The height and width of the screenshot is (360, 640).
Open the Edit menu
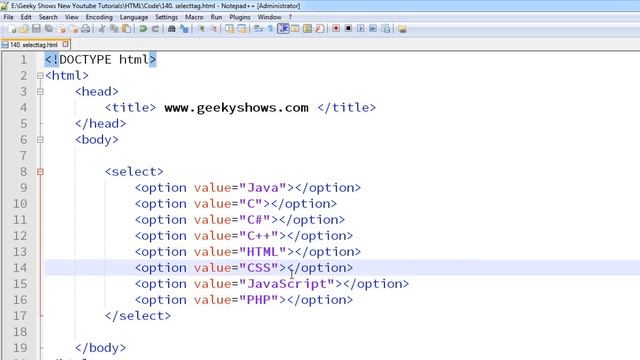(x=26, y=17)
